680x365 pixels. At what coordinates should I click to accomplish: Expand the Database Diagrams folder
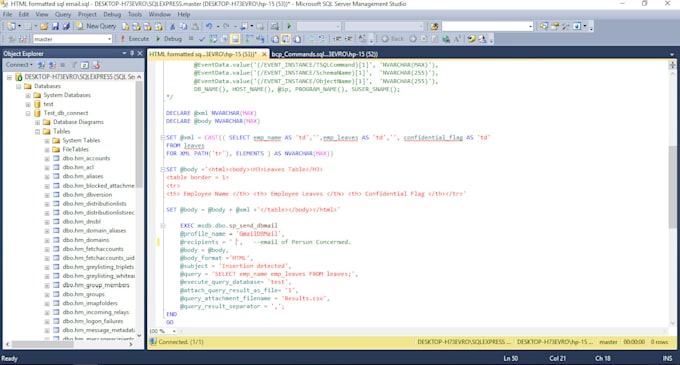click(37, 122)
